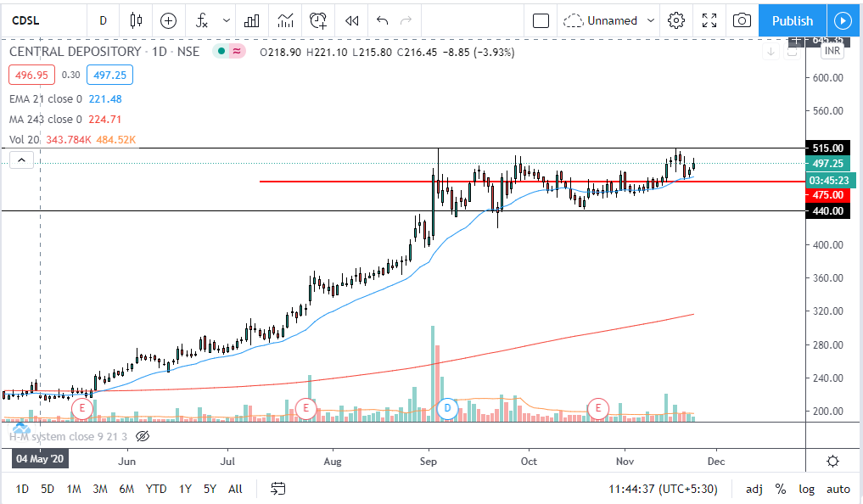Set range to 1M
Screen dimensions: 863x504
[x=74, y=489]
